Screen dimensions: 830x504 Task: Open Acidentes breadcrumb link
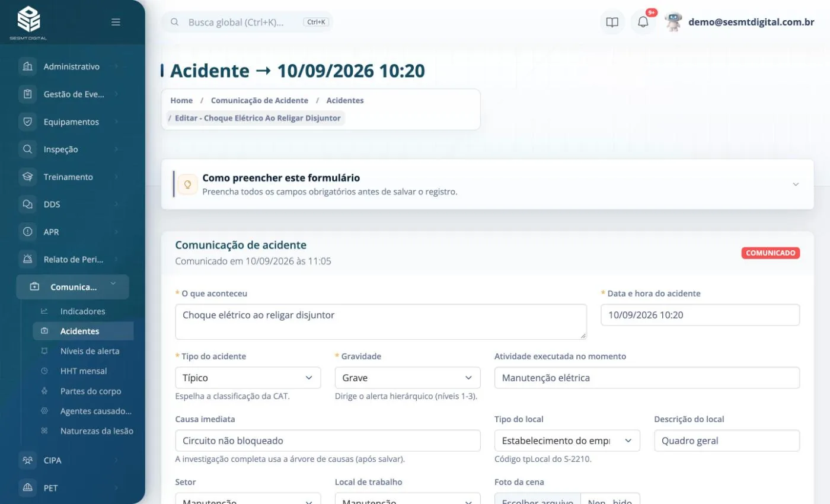[345, 100]
